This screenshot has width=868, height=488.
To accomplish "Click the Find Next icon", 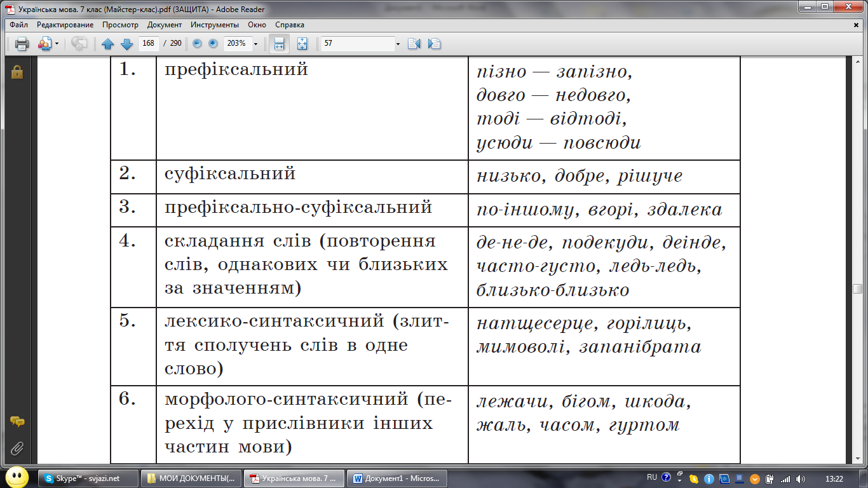I will pyautogui.click(x=435, y=44).
